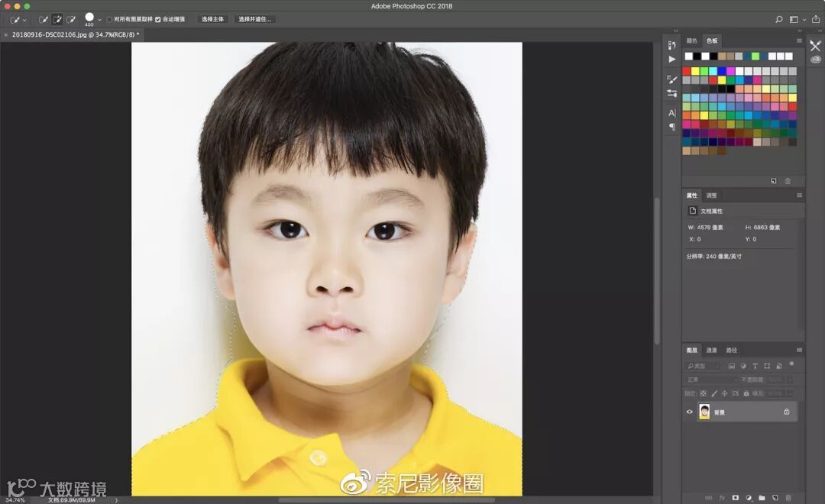
Task: Toggle the adjustment layer filter icon
Action: point(743,366)
